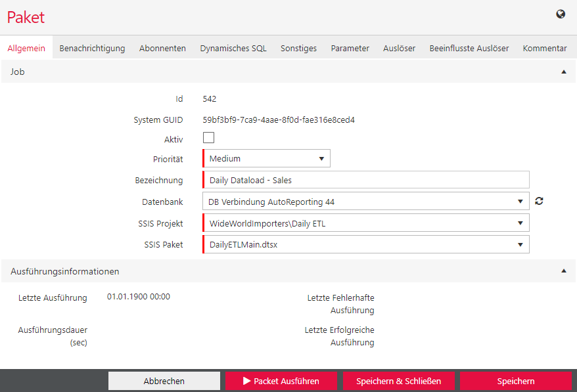Click the Bezeichnung input field
Image resolution: width=577 pixels, height=392 pixels.
pos(366,180)
